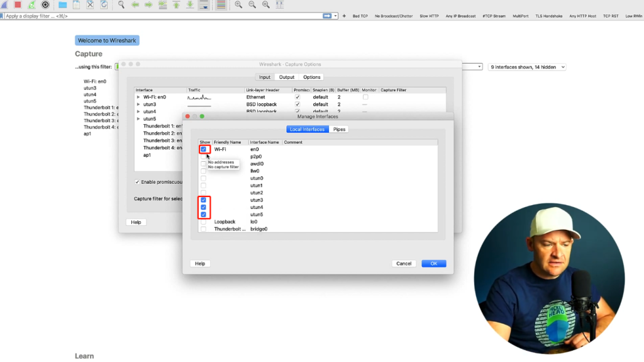Save the capture file
644x362 pixels.
pyautogui.click(x=76, y=4)
